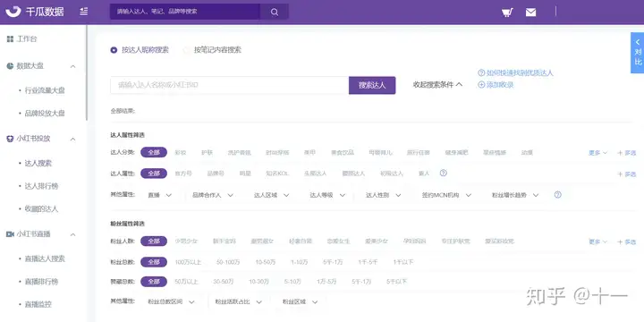Open the blue 对比 side tab
The image size is (644, 322).
pyautogui.click(x=638, y=53)
